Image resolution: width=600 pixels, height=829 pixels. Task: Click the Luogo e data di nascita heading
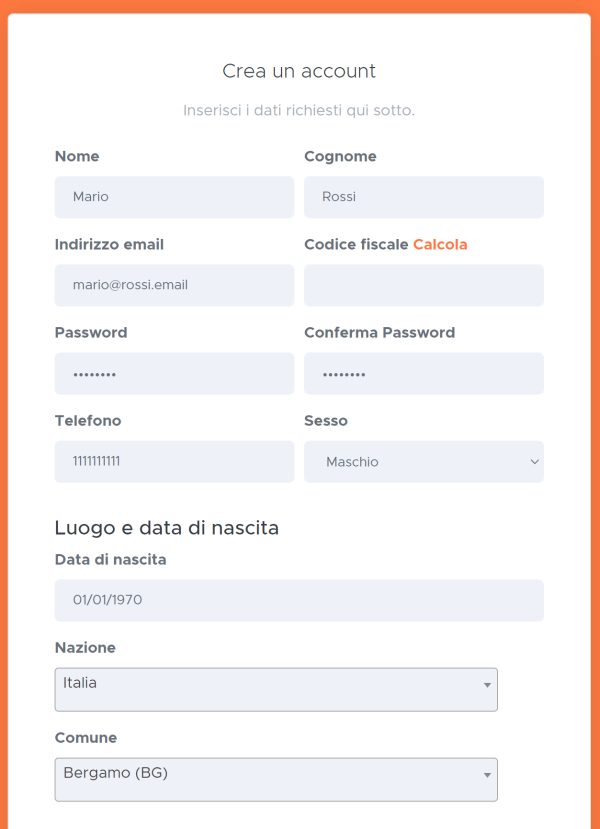tap(167, 528)
